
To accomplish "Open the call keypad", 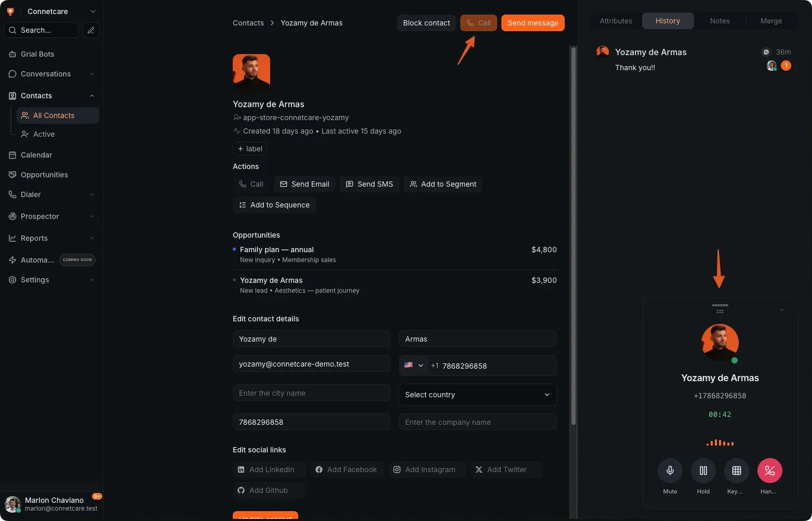I will point(737,471).
